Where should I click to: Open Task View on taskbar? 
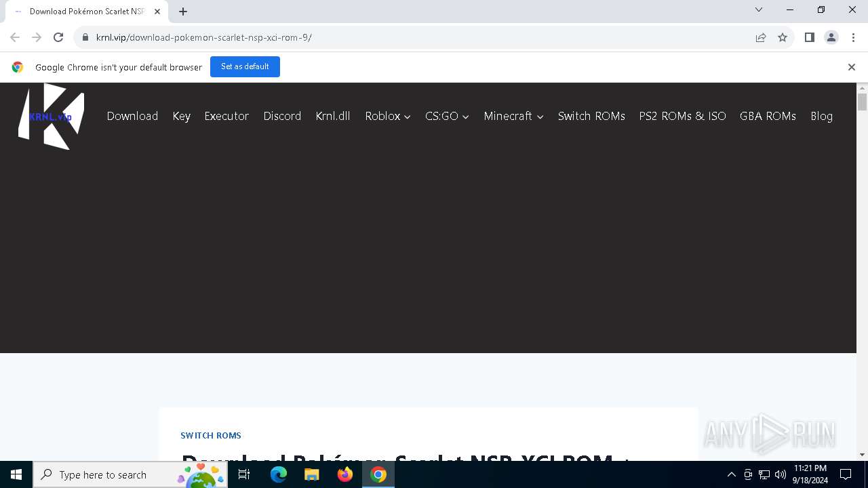click(244, 474)
